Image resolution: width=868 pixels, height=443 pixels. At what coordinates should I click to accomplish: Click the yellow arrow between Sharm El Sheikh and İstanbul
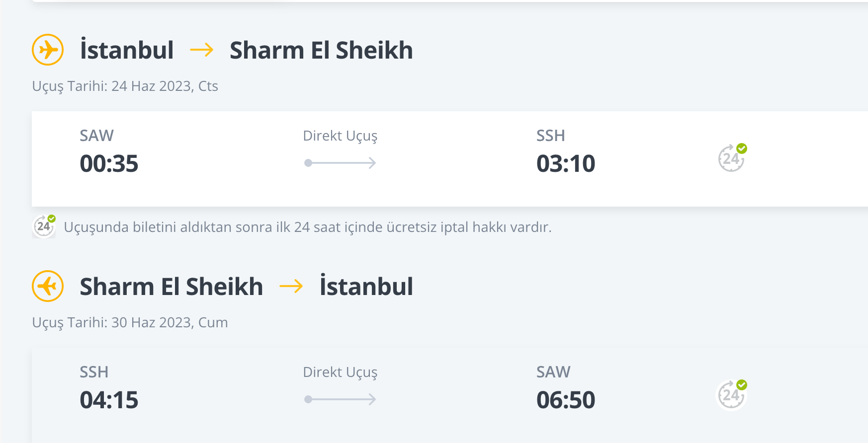point(291,287)
